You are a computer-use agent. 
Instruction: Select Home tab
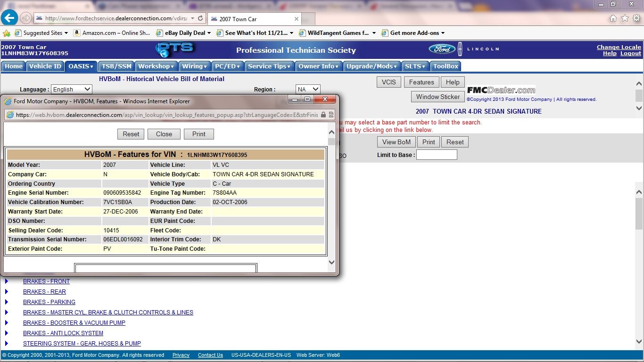14,66
